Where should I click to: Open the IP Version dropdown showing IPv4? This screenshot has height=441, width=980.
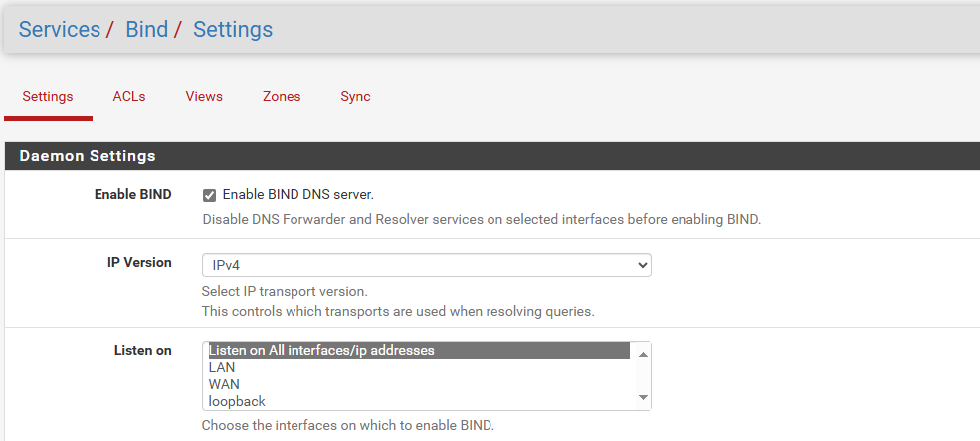[426, 265]
